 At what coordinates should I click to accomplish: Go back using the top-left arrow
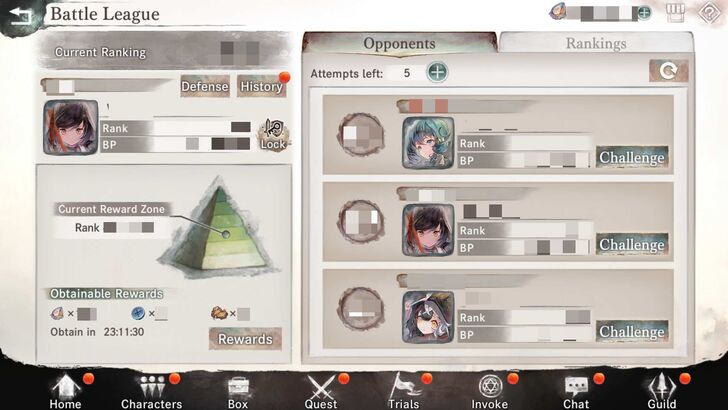[x=20, y=15]
